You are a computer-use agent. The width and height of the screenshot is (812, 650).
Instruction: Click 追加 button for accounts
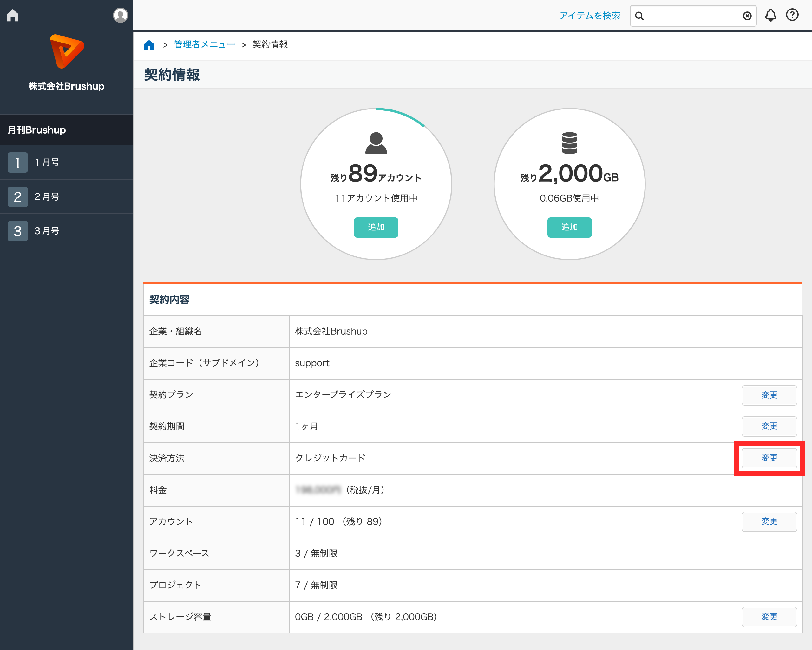click(x=376, y=227)
